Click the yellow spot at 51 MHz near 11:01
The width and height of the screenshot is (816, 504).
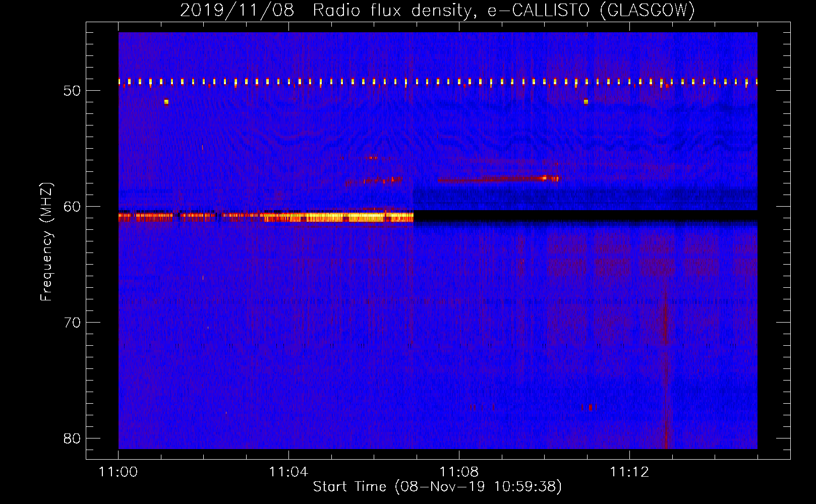click(166, 102)
